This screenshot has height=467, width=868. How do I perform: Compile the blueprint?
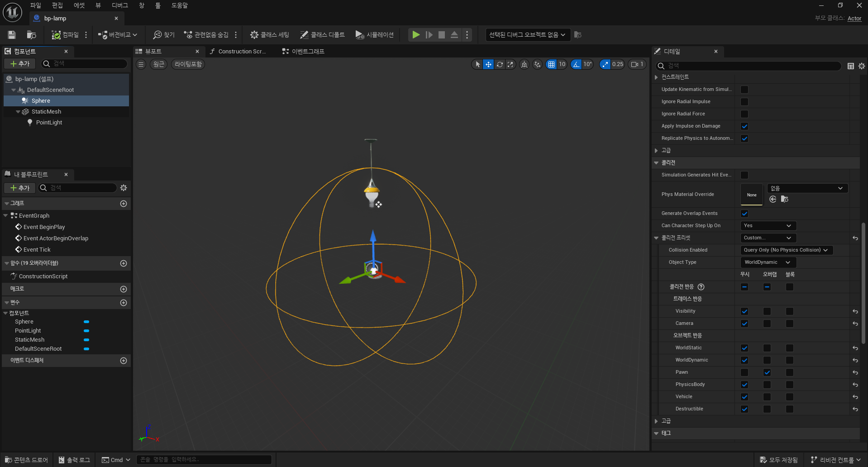coord(65,35)
